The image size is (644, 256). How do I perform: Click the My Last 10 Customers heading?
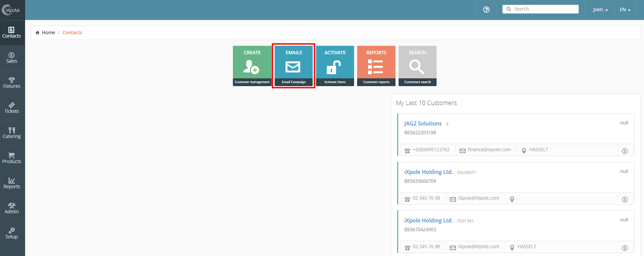426,103
